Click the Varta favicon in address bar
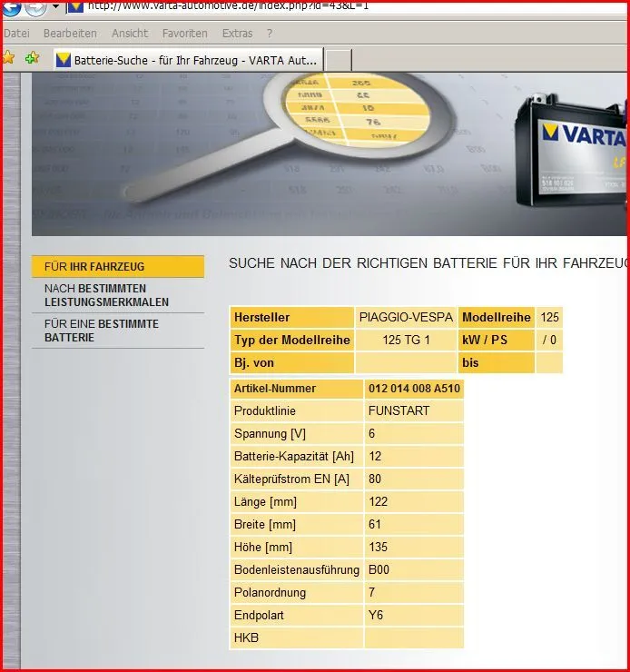This screenshot has height=672, width=630. point(76,5)
